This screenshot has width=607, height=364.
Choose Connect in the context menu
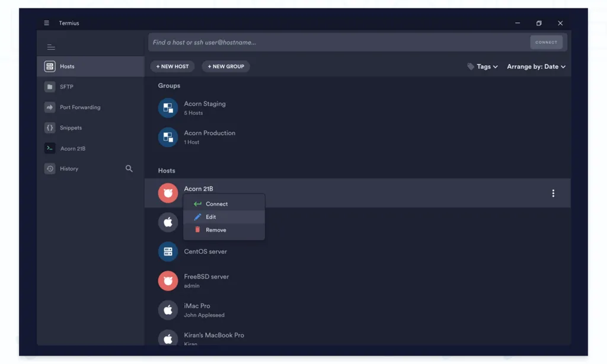[x=224, y=204]
